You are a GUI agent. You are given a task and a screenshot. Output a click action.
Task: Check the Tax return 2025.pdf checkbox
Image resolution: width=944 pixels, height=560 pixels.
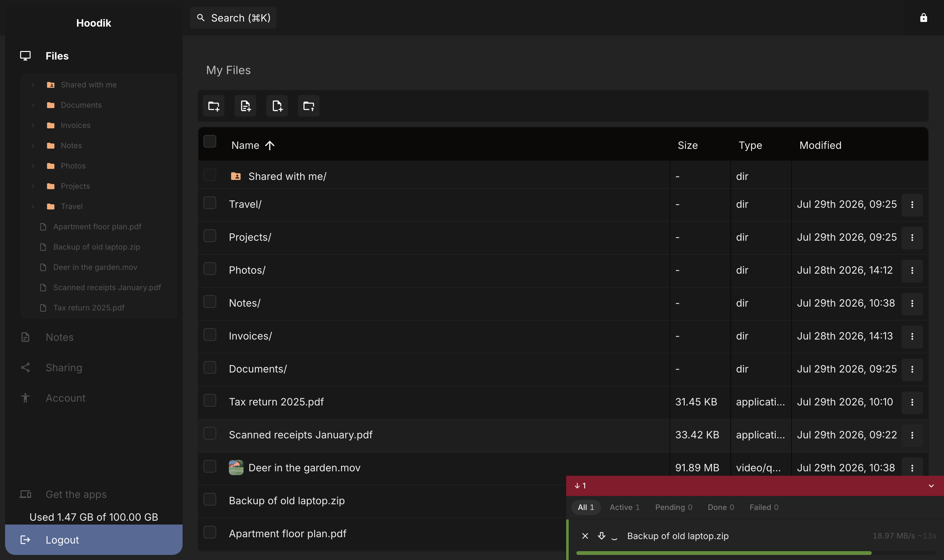210,401
